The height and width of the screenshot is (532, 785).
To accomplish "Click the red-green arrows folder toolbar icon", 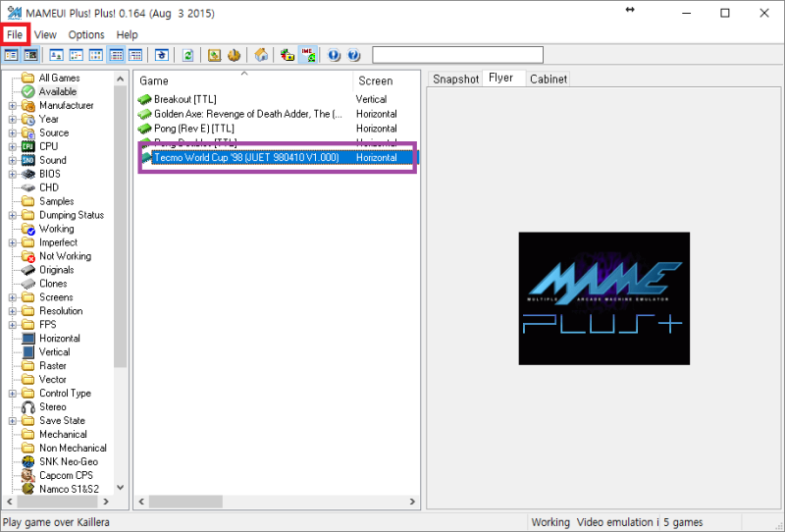I will coord(288,55).
